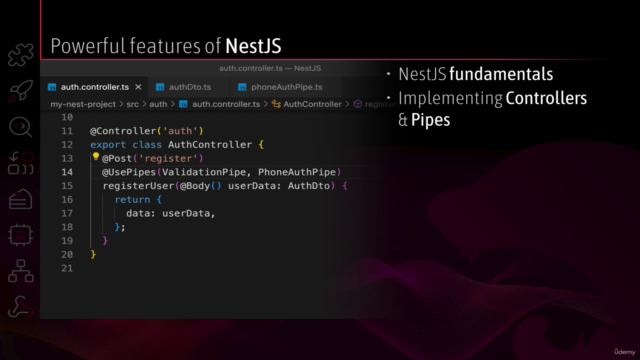640x360 pixels.
Task: Click the lightbulb quick-fix icon on line 13
Action: click(x=96, y=157)
